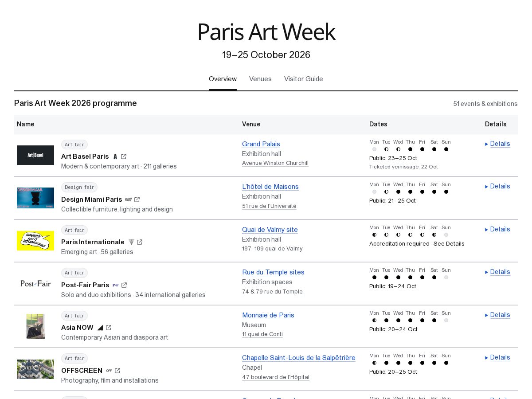Screen dimensions: 532x399
Task: Click the Dates column header
Action: [x=378, y=124]
